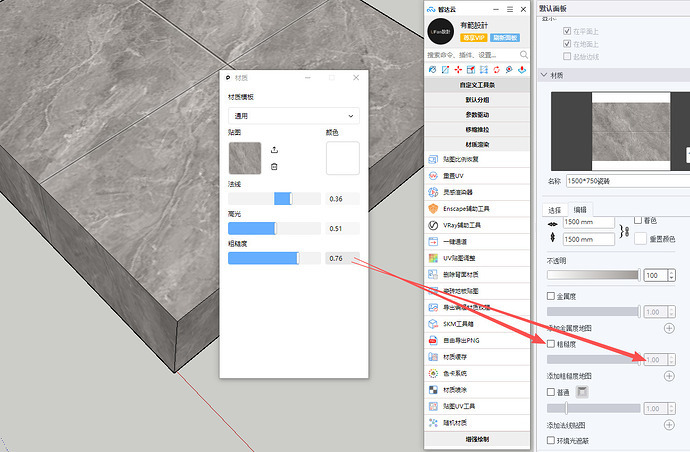Click the add metalness map plus icon
Image resolution: width=690 pixels, height=452 pixels.
click(x=669, y=328)
